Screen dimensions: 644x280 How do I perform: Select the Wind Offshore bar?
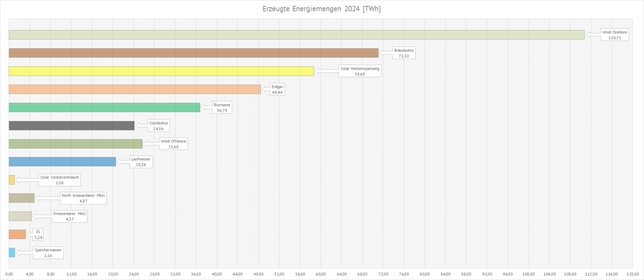76,144
